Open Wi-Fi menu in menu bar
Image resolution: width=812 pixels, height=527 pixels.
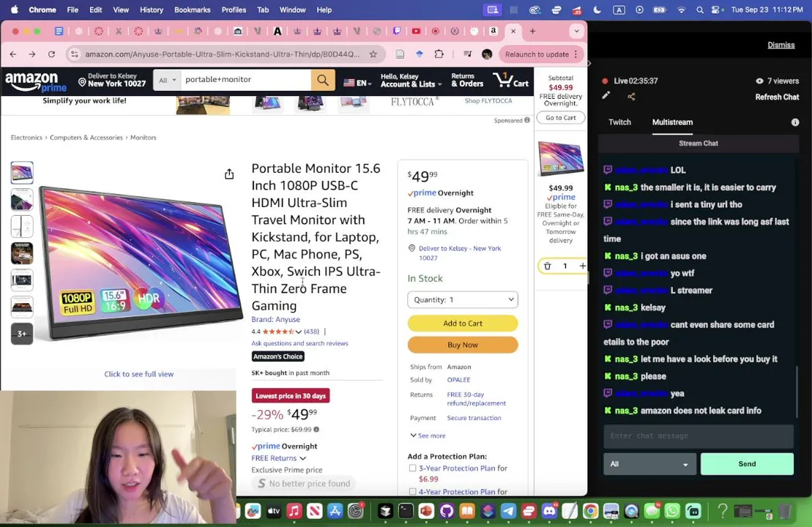pyautogui.click(x=682, y=10)
